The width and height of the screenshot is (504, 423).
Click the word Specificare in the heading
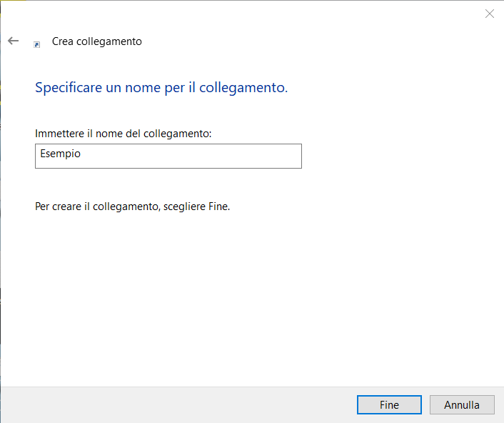(66, 89)
